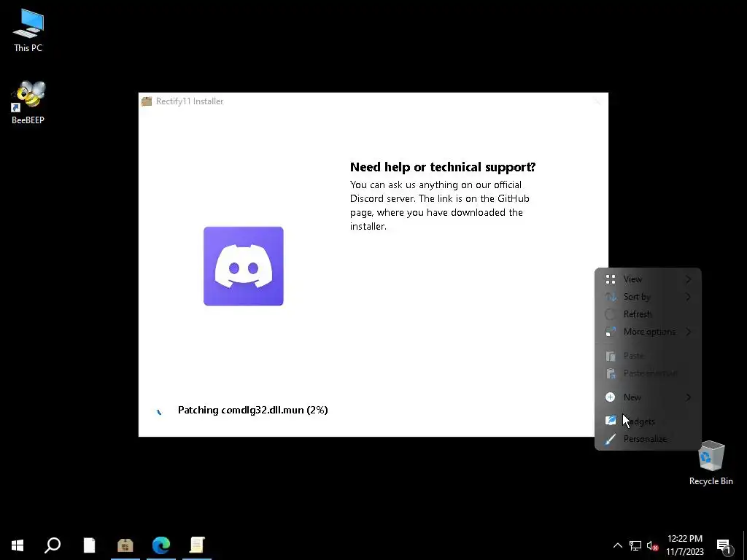This screenshot has height=560, width=747.
Task: Click the Rectify11 Installer title bar icon
Action: 147,101
